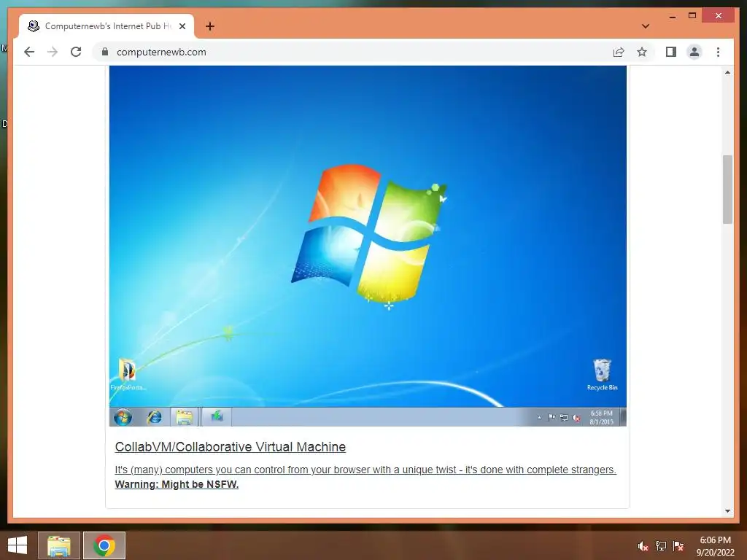
Task: Share this page from the address bar
Action: point(619,52)
